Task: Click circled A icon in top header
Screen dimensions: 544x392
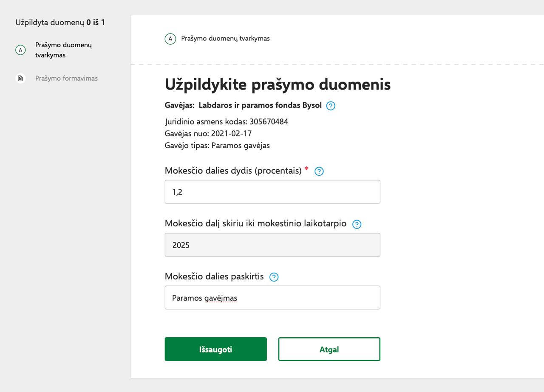Action: point(170,39)
